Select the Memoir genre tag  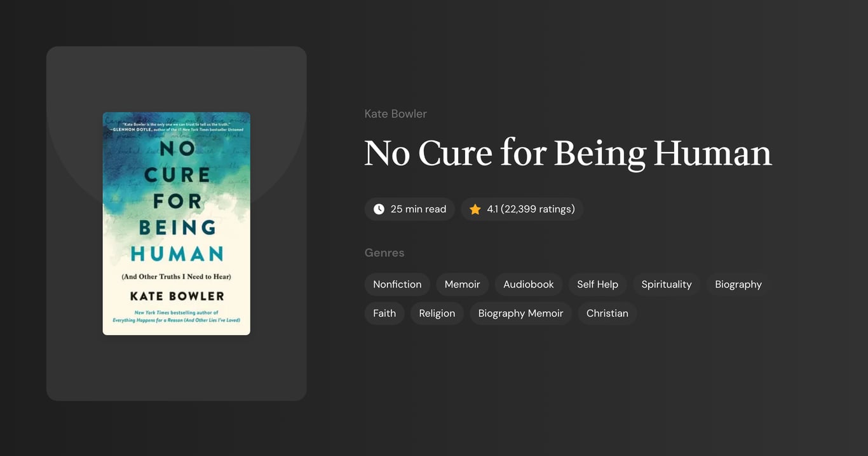pyautogui.click(x=462, y=284)
